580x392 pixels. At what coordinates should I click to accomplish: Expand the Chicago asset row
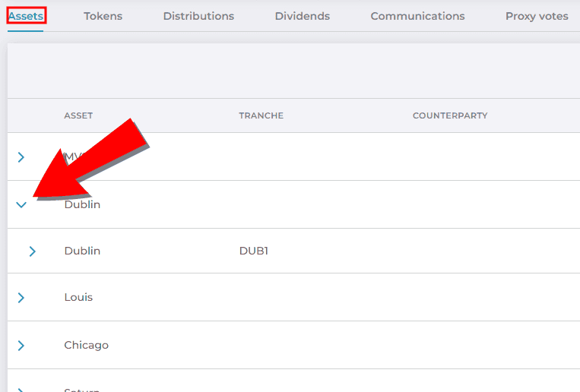pos(21,346)
